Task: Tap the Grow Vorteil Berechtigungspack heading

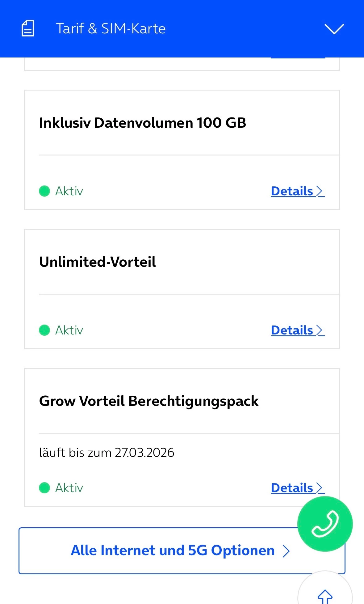Action: (149, 401)
